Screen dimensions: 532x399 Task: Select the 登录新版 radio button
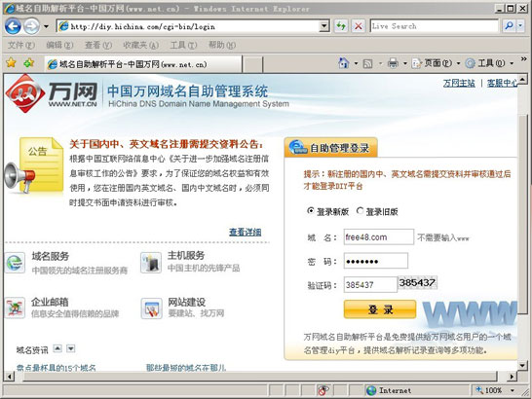(x=311, y=211)
